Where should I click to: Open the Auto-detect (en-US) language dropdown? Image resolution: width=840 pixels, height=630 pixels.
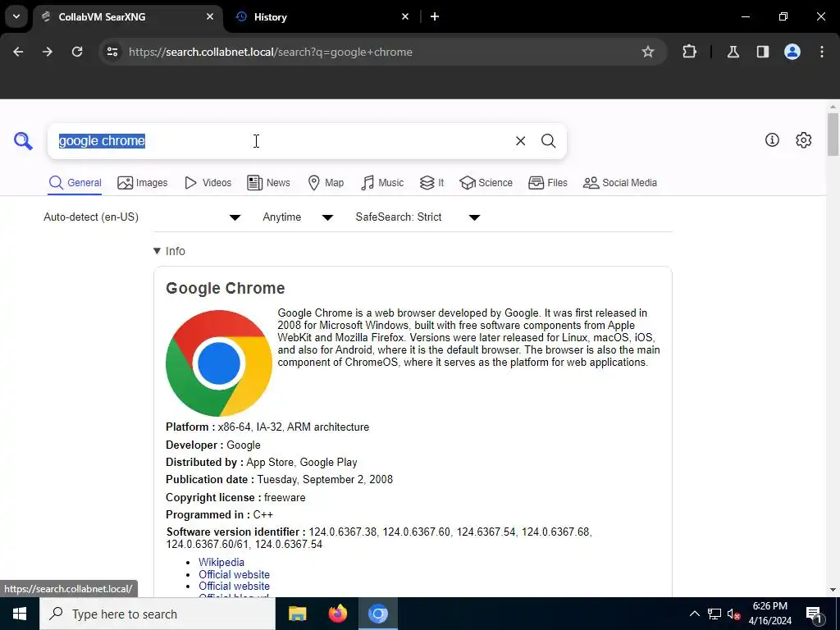click(143, 217)
